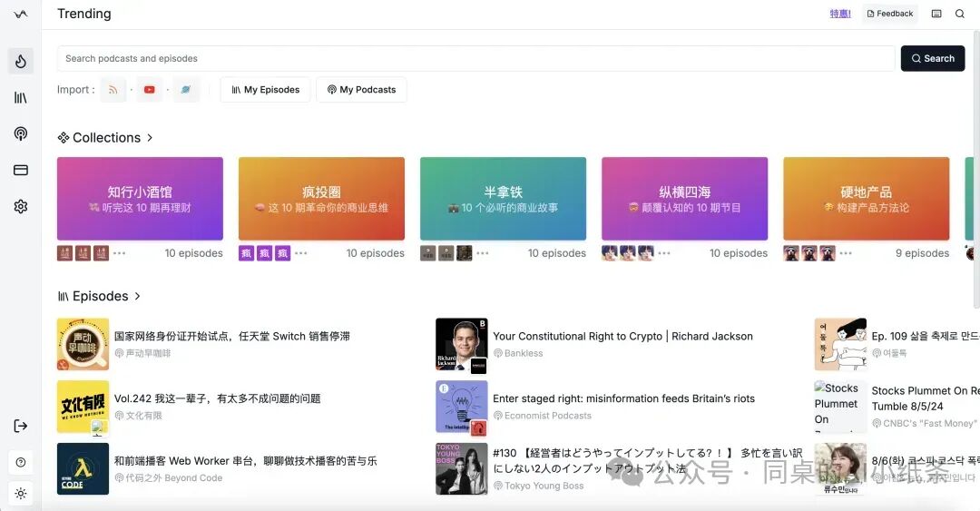Open My Podcasts
The image size is (980, 511).
pos(361,90)
